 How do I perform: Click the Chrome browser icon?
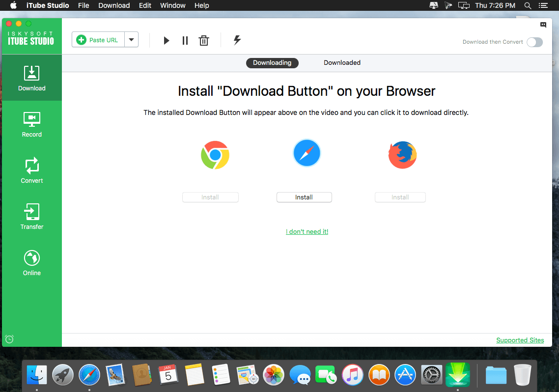215,155
